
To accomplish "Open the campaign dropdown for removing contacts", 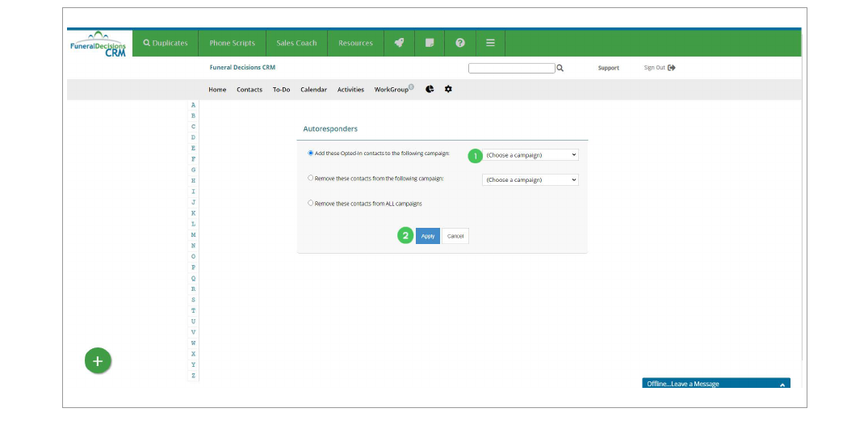I will [x=530, y=180].
